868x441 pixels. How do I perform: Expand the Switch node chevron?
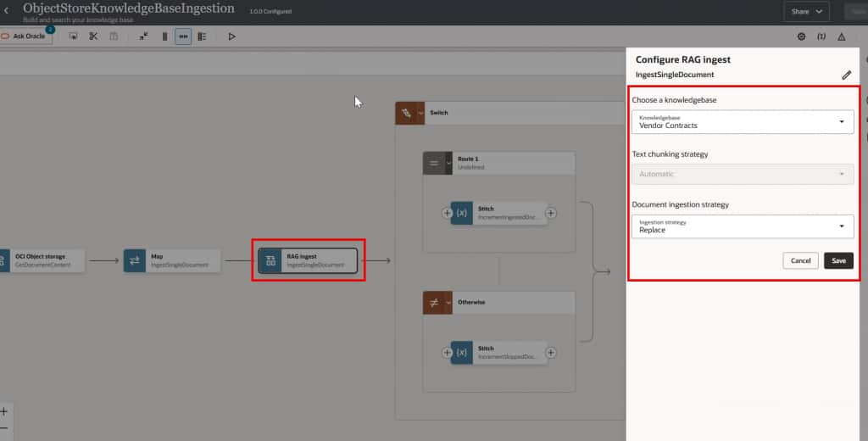coord(420,113)
